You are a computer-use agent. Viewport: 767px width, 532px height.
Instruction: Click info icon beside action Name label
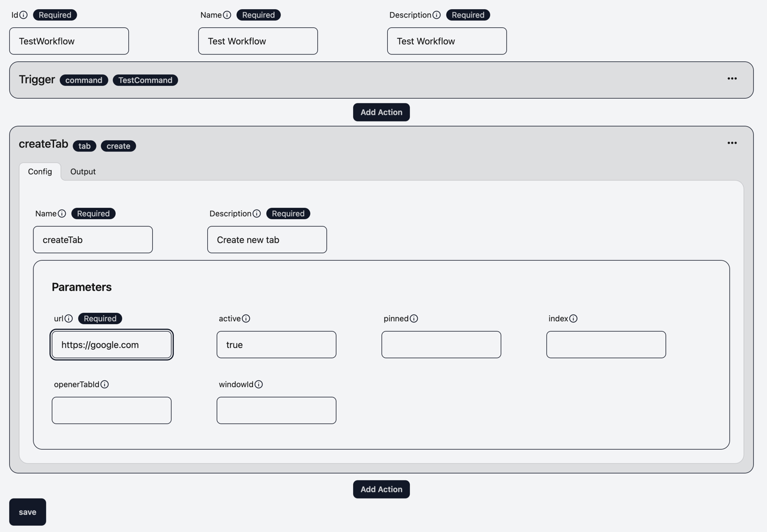62,213
